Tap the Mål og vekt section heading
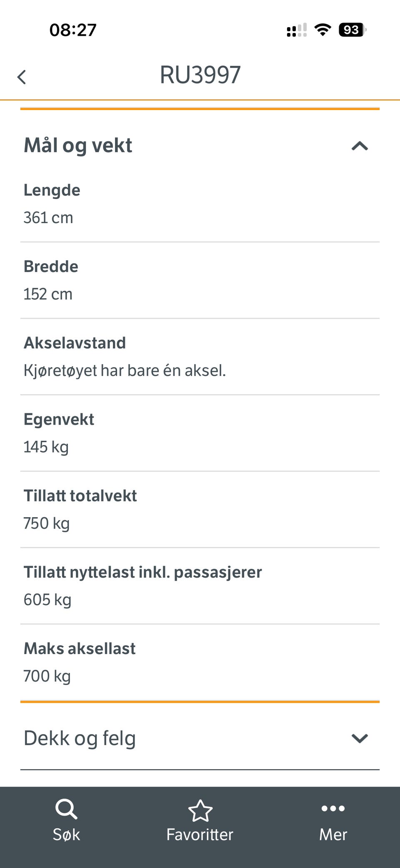 click(78, 146)
